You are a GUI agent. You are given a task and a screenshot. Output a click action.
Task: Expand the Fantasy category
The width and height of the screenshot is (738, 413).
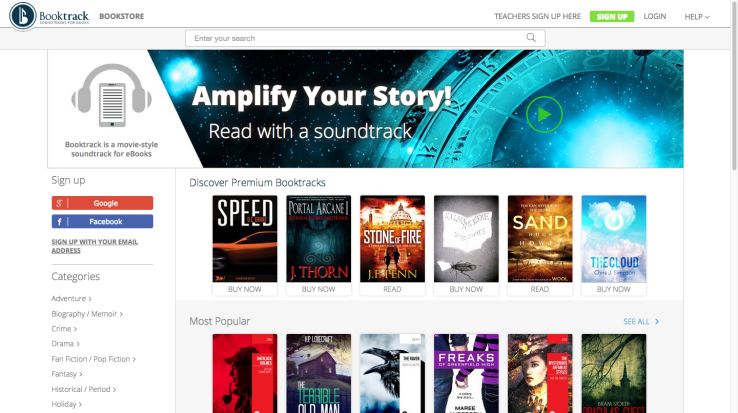(x=67, y=374)
